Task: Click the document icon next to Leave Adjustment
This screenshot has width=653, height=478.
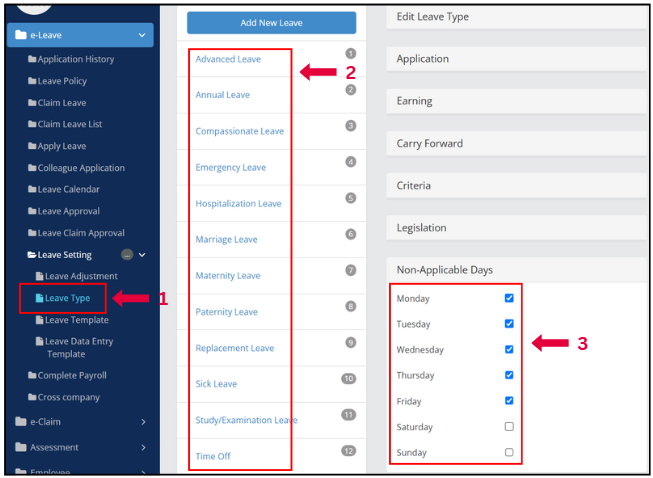Action: [x=40, y=276]
